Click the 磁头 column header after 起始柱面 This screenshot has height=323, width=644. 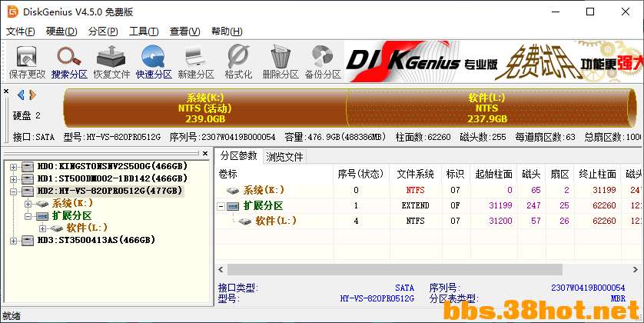coord(532,175)
